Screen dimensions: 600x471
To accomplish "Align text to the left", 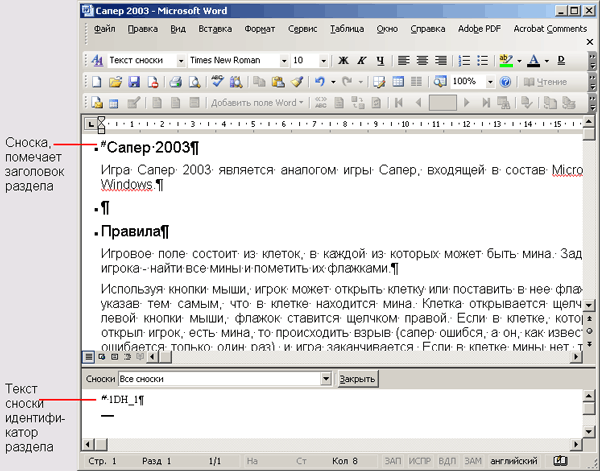I will coord(404,60).
